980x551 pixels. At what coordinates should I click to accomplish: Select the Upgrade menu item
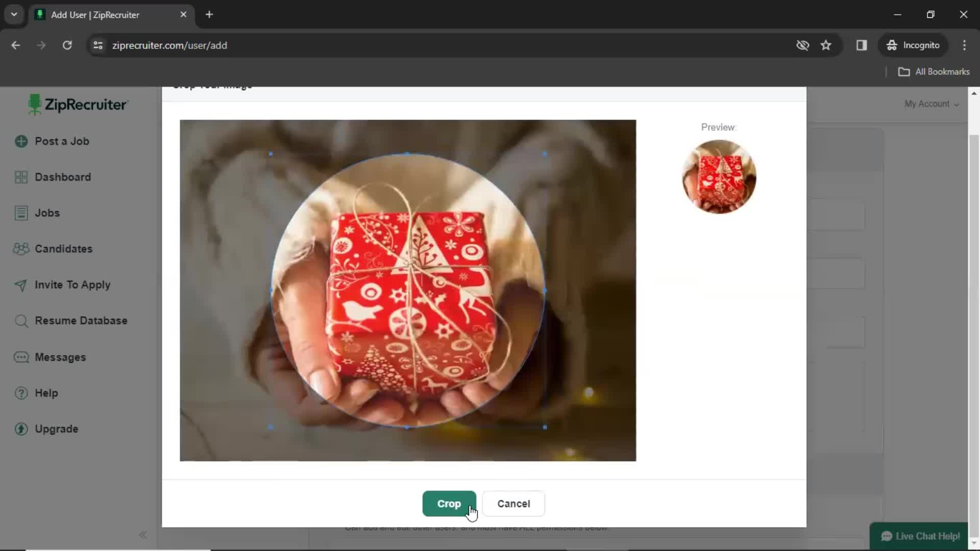57,429
